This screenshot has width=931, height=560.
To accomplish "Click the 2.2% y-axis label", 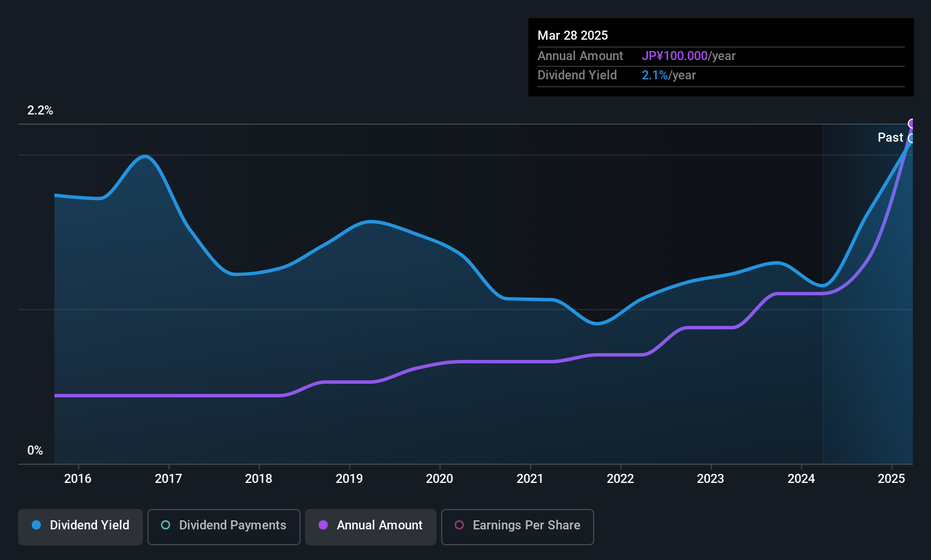I will point(40,111).
